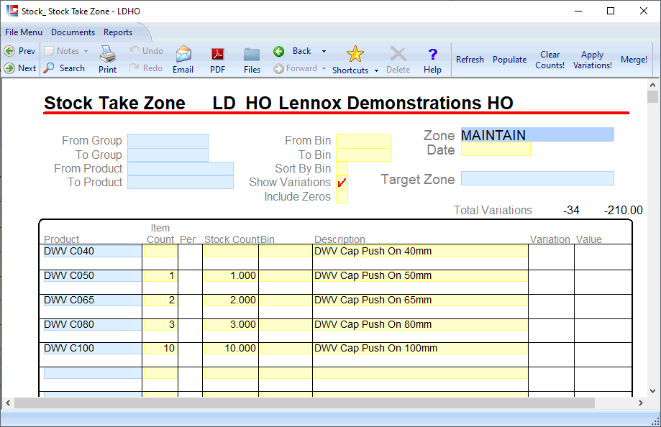
Task: Click description DWV Cap Push On 100mm
Action: tap(421, 349)
